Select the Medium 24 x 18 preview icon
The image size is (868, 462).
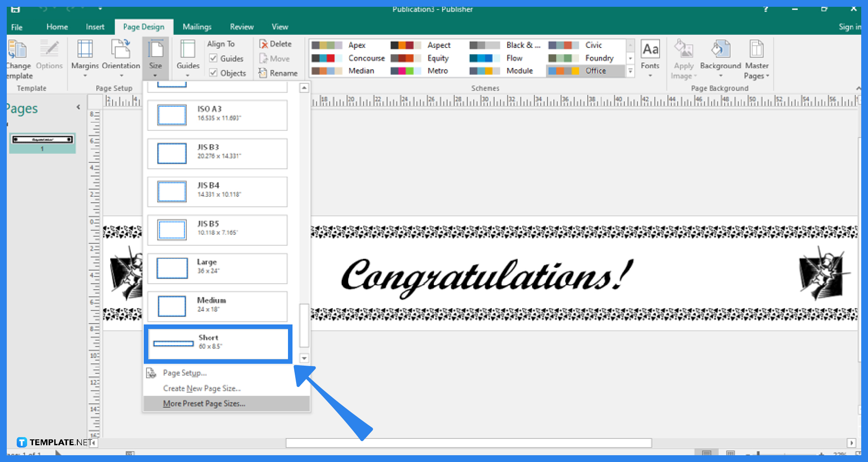point(172,306)
